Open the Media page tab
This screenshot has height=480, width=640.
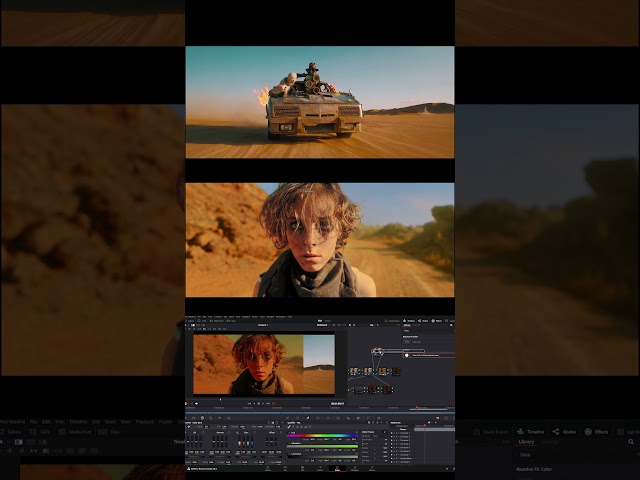pos(268,468)
